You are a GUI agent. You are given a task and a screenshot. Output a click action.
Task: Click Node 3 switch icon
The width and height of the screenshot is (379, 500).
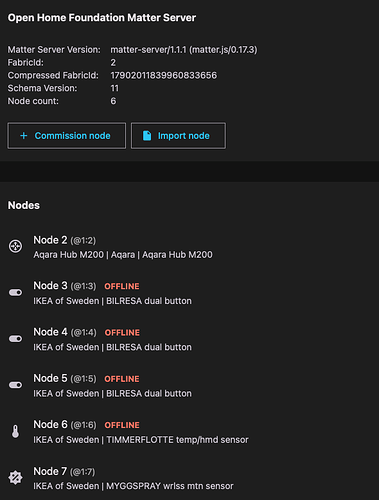pyautogui.click(x=15, y=293)
